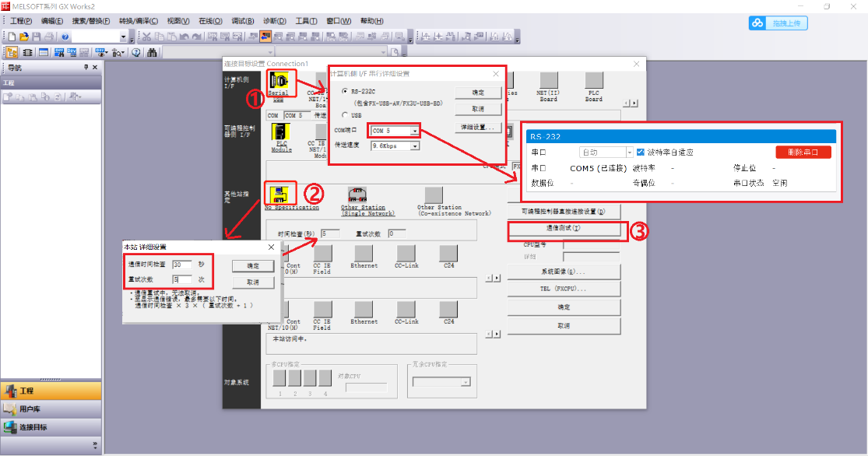
Task: Click the Undo arrow icon
Action: pyautogui.click(x=184, y=37)
